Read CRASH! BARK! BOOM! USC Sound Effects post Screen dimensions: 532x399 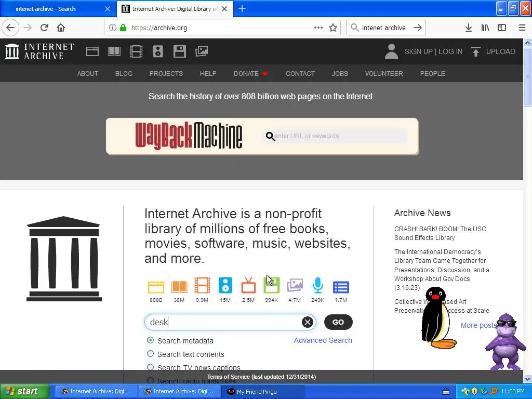point(440,233)
